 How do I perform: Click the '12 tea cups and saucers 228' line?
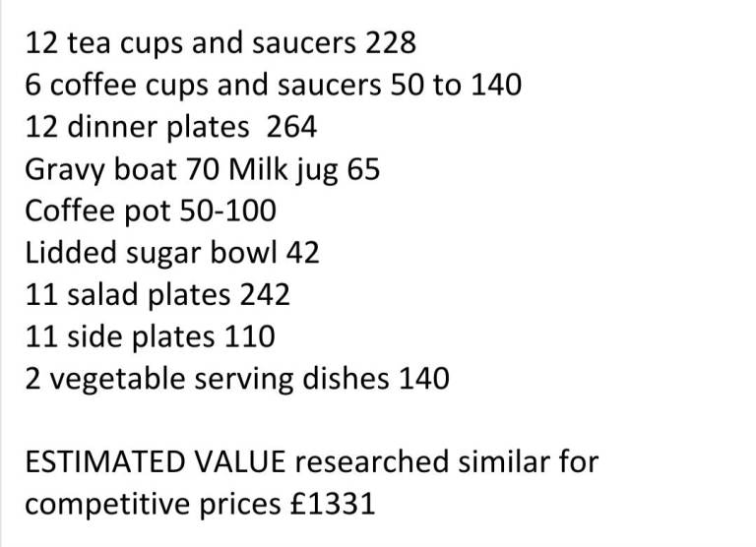[x=220, y=43]
